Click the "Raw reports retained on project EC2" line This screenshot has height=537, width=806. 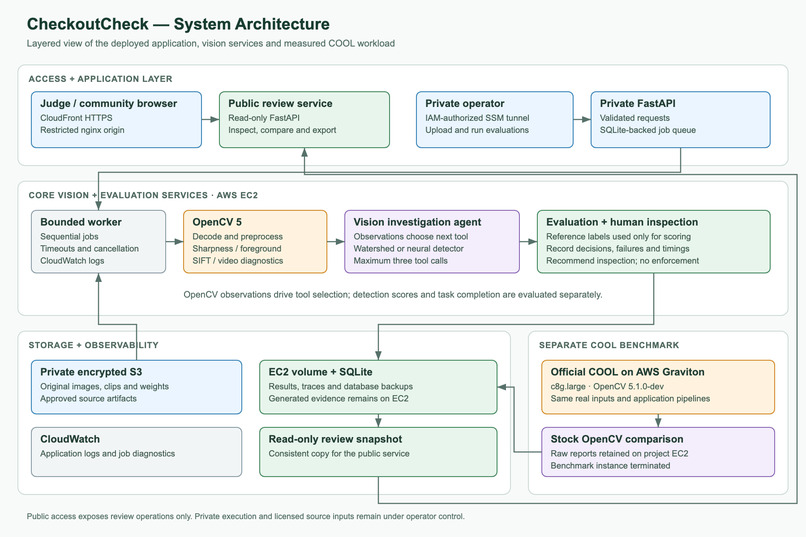tap(619, 454)
